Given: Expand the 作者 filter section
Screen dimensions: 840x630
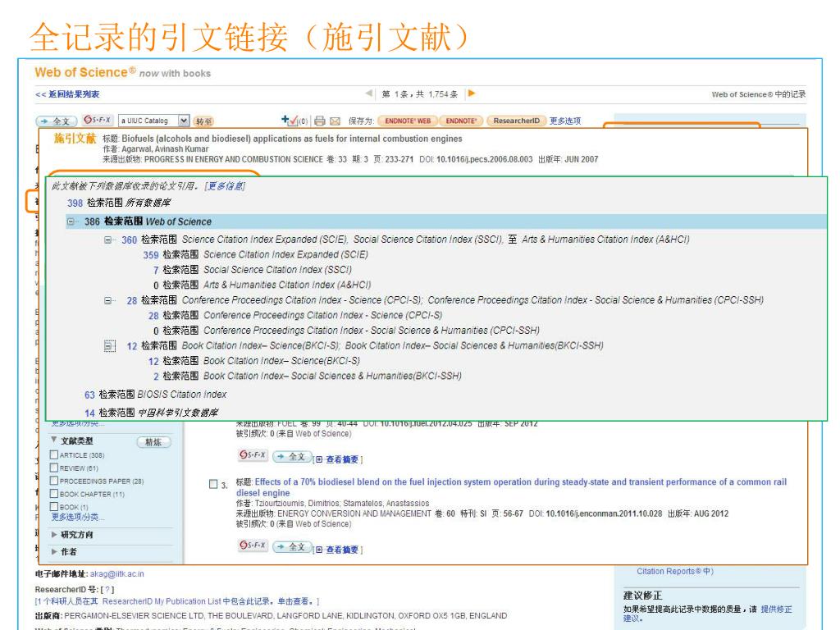Looking at the screenshot, I should click(x=54, y=551).
